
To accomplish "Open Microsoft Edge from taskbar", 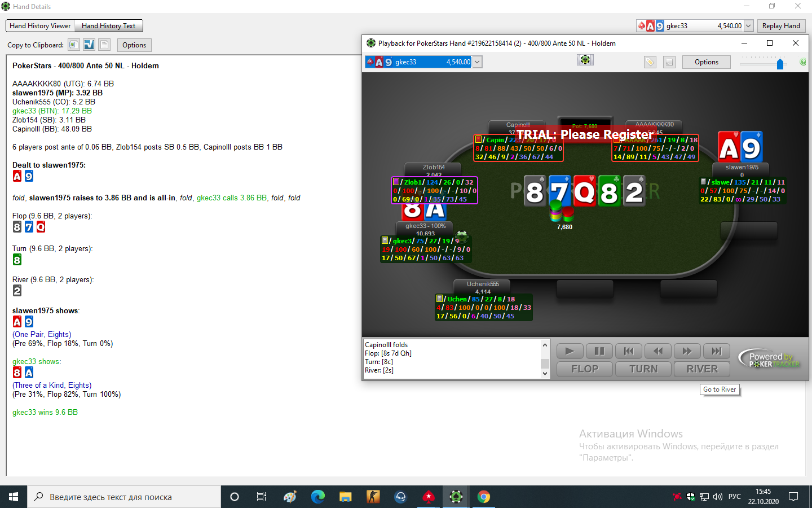I will pyautogui.click(x=318, y=497).
